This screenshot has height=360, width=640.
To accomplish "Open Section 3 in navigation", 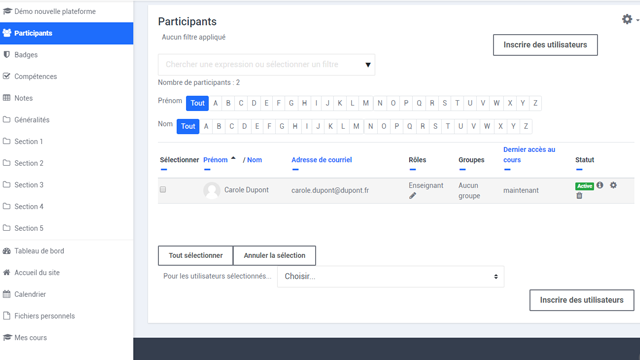I will (x=29, y=185).
